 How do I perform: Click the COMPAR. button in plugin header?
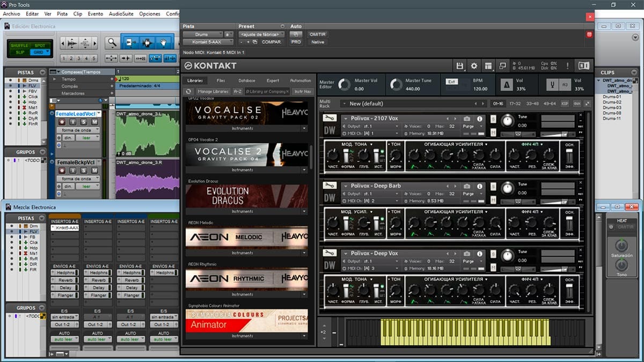271,42
